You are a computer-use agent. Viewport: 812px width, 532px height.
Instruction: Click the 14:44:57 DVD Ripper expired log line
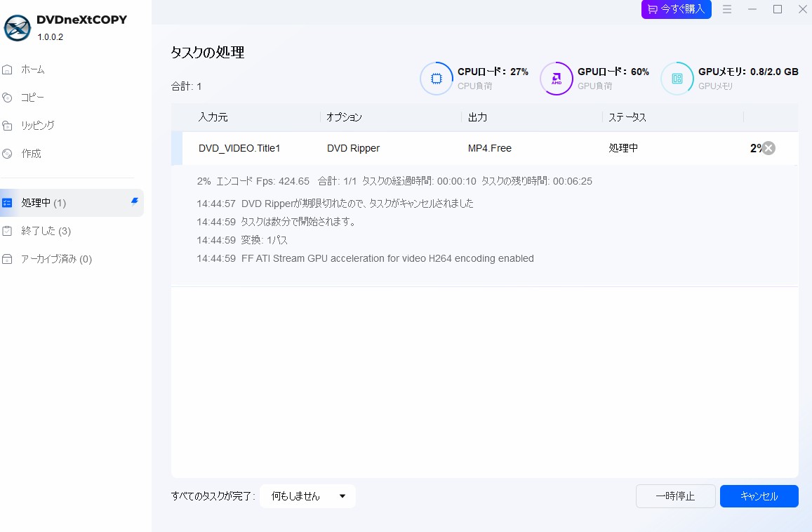click(335, 204)
